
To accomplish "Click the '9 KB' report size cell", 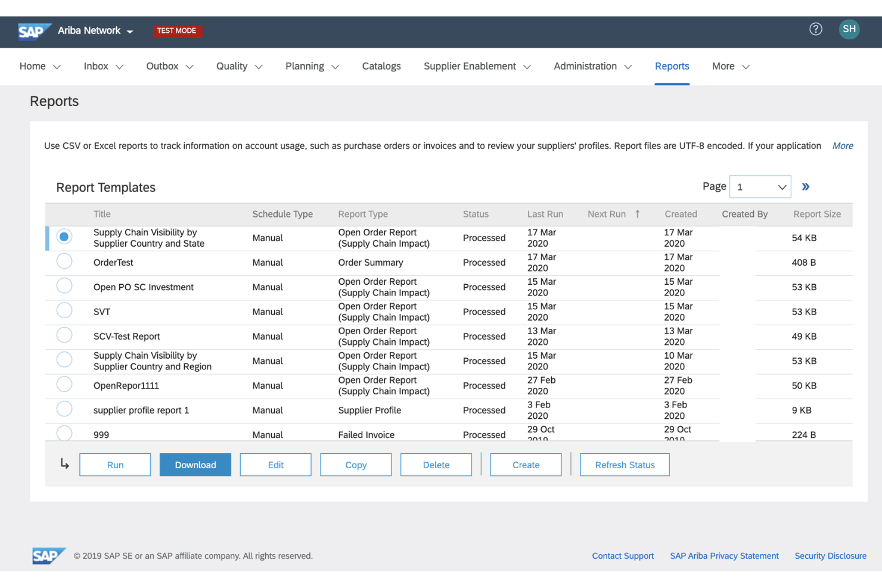I will click(802, 410).
